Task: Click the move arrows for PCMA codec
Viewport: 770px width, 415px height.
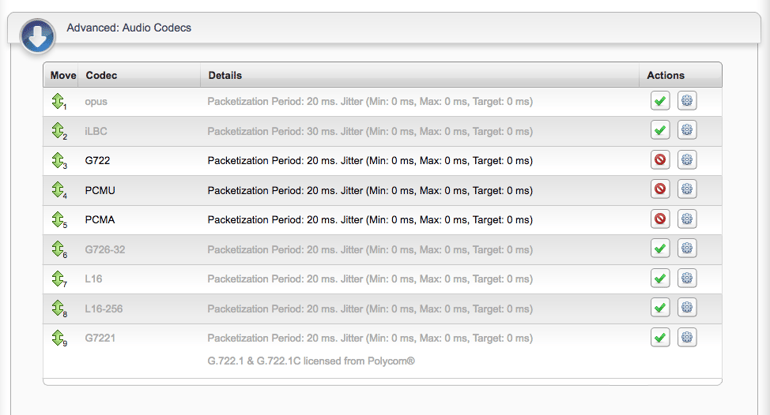Action: 58,219
